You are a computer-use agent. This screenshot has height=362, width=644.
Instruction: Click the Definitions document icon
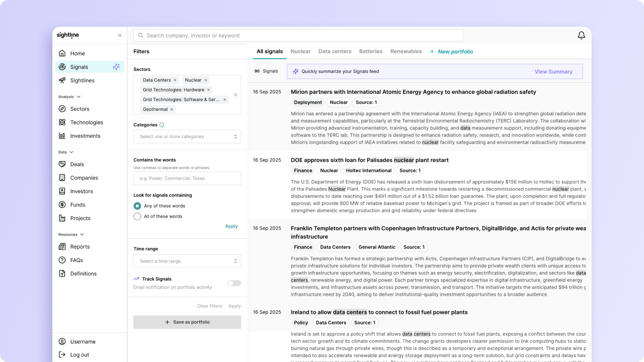point(62,273)
